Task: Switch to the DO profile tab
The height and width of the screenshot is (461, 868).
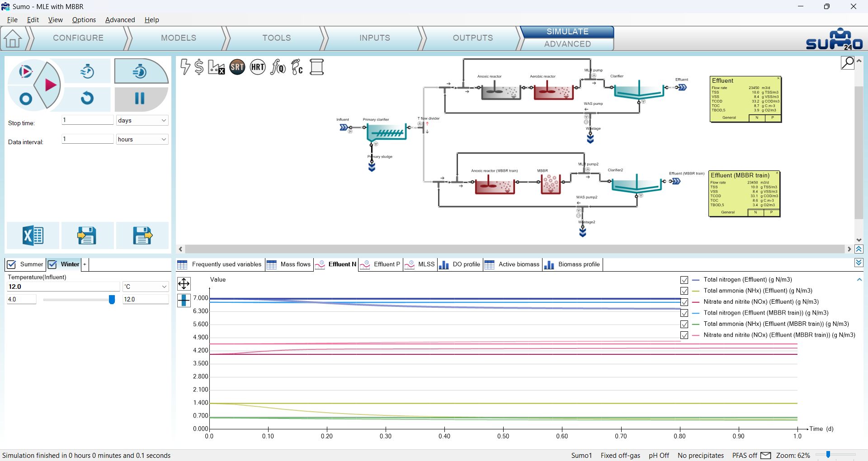Action: tap(460, 264)
